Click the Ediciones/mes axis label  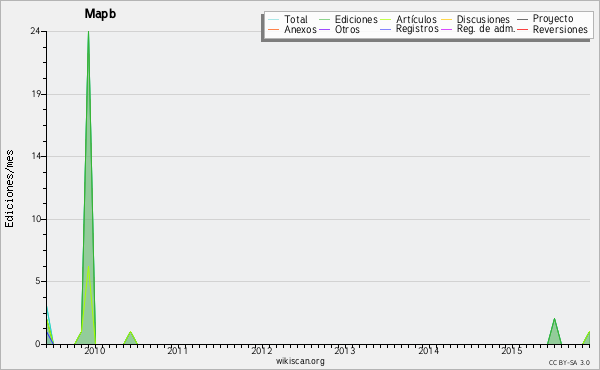pyautogui.click(x=9, y=188)
